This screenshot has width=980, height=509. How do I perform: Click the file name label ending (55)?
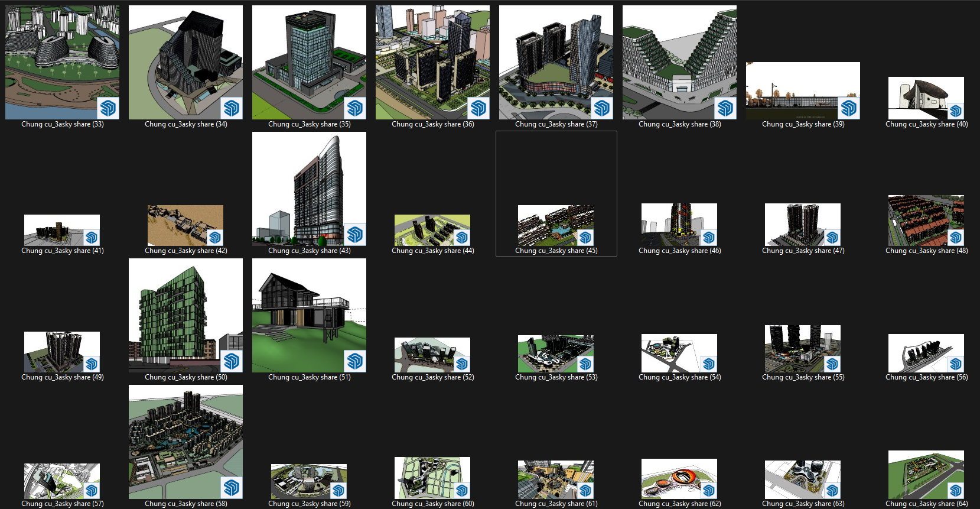tap(803, 377)
